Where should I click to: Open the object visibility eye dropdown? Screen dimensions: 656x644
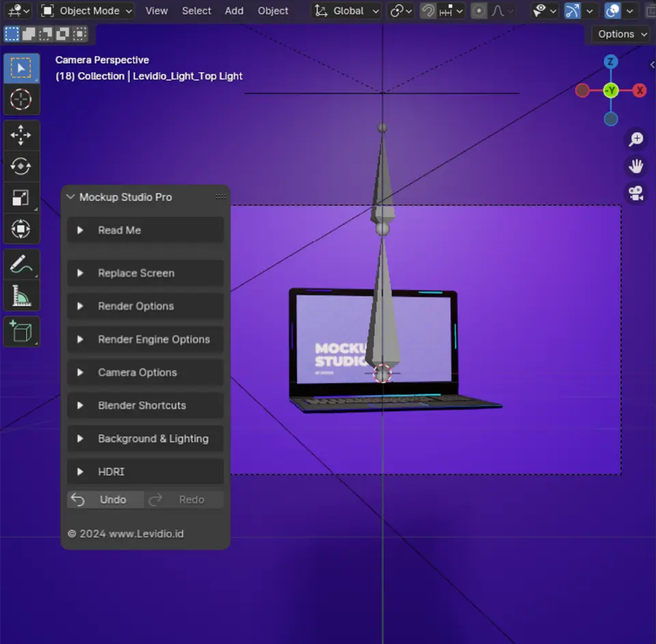click(x=545, y=11)
